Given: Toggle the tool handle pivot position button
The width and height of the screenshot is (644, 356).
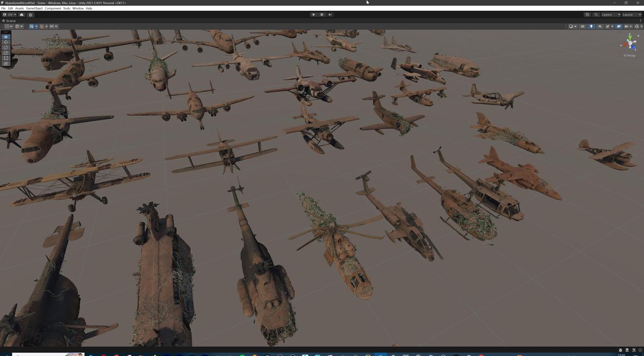Looking at the screenshot, I should point(6,26).
